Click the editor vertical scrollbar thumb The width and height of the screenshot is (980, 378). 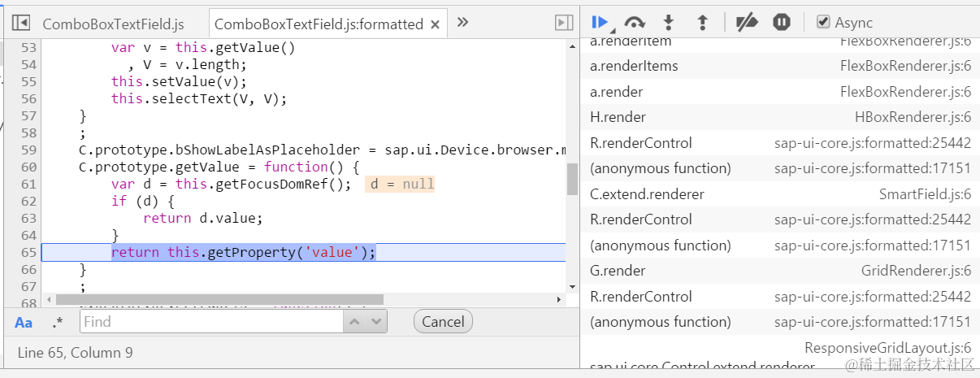click(572, 179)
